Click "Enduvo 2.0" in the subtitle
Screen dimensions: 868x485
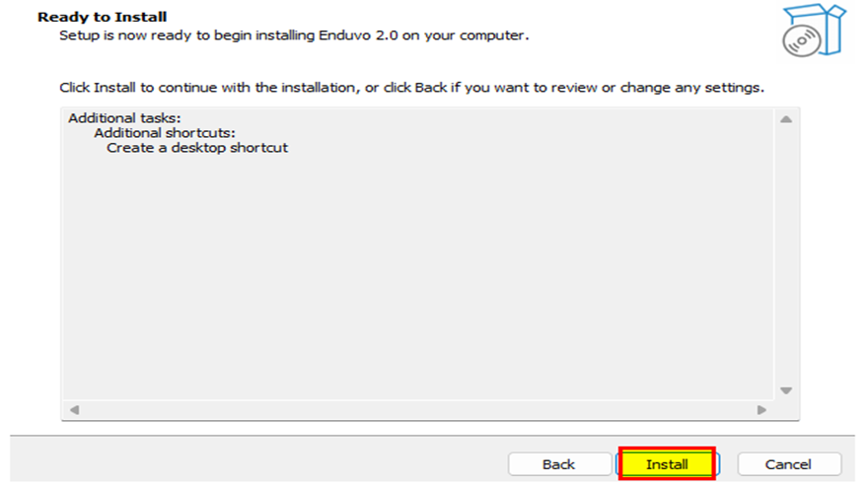click(x=358, y=35)
